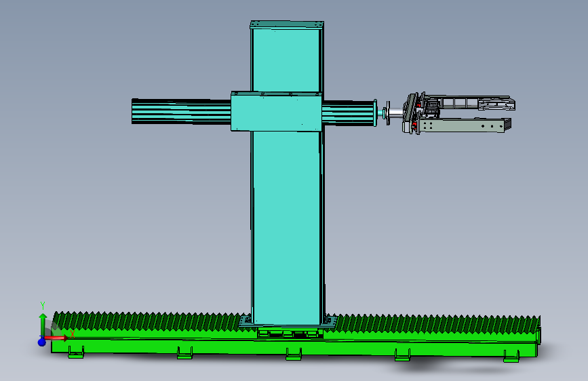Select the dark green bellows cover left of the column
The width and height of the screenshot is (588, 381).
click(x=150, y=321)
